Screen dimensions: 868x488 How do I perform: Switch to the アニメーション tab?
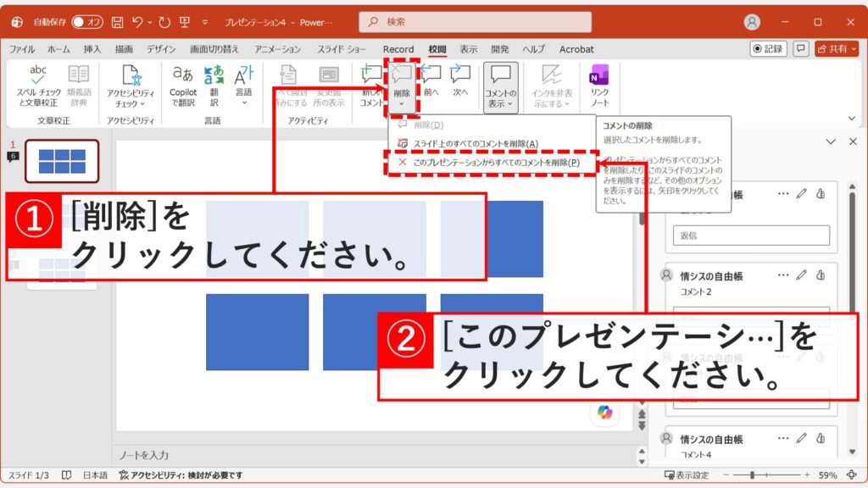pos(277,49)
